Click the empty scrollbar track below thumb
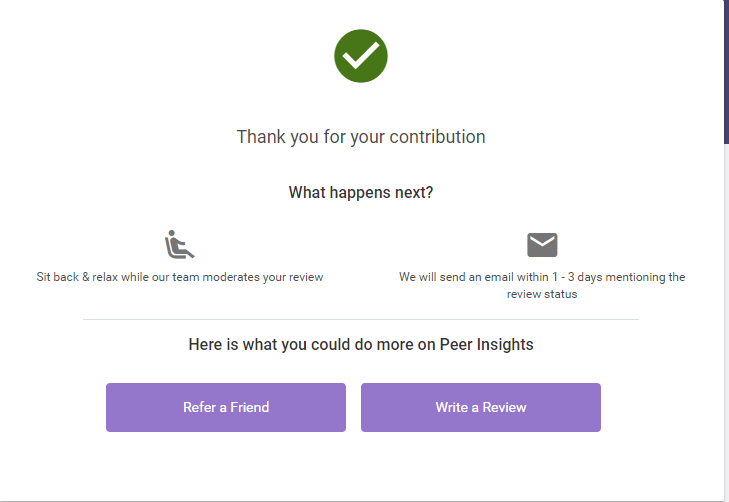The width and height of the screenshot is (729, 502). click(726, 320)
